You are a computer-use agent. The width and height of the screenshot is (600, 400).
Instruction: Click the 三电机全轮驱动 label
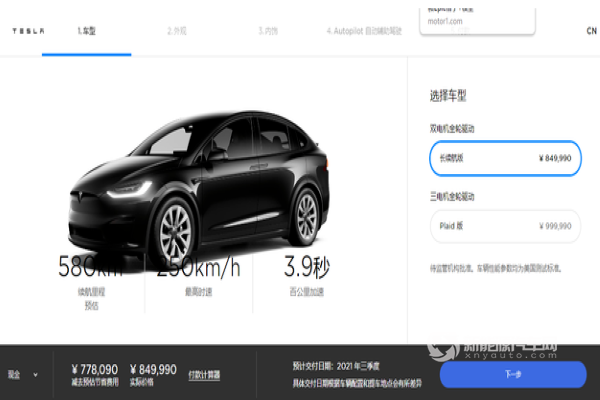[x=452, y=197]
